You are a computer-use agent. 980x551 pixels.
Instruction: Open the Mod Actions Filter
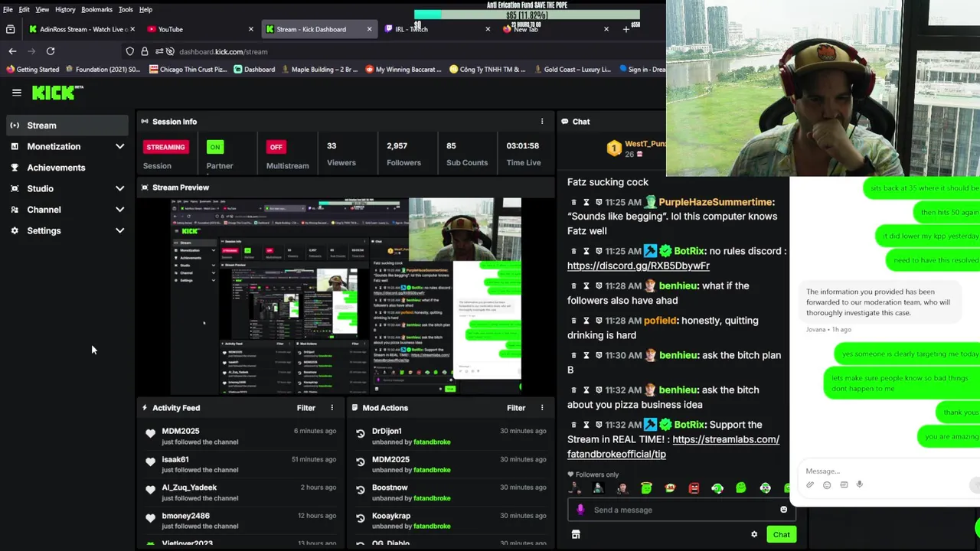click(x=516, y=408)
